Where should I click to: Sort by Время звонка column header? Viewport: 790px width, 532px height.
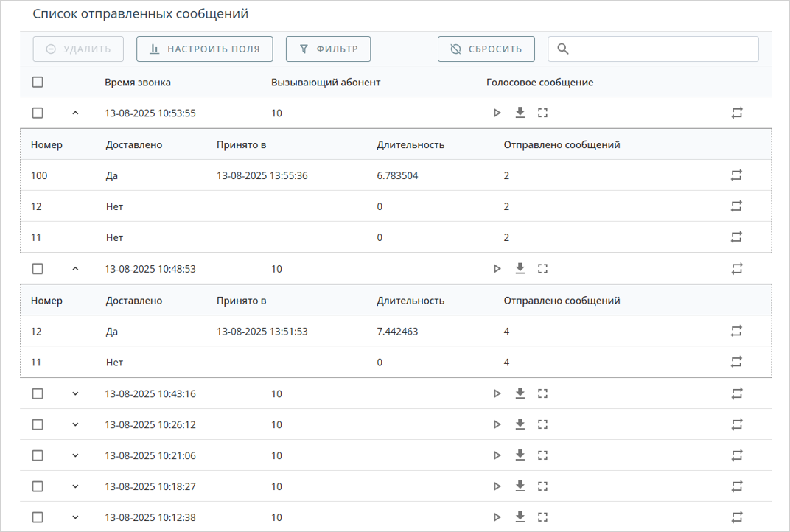tap(138, 82)
